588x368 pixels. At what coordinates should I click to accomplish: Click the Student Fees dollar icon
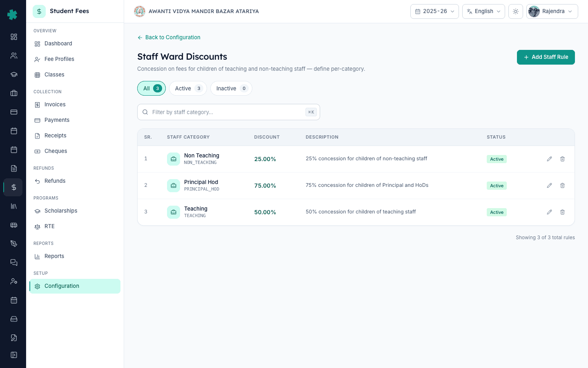(39, 11)
